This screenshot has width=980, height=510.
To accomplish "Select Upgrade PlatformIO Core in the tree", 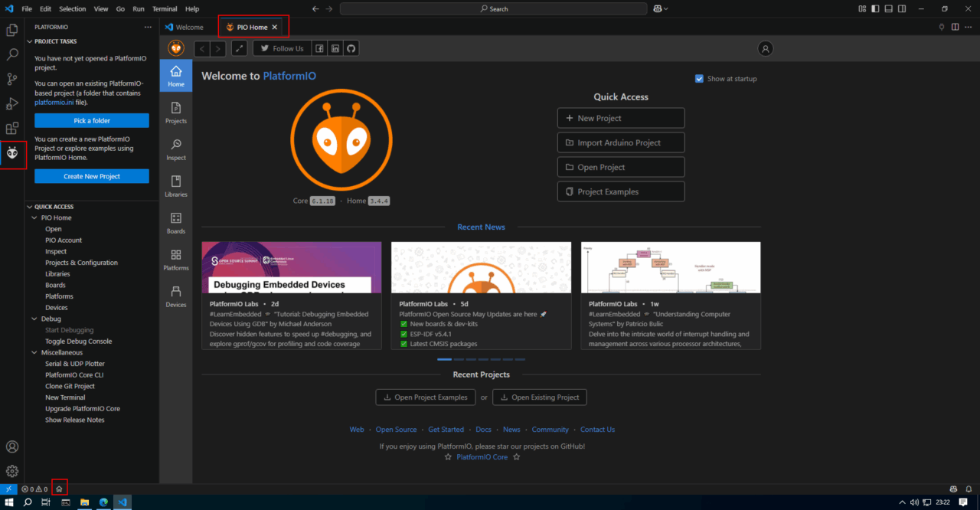I will [83, 409].
